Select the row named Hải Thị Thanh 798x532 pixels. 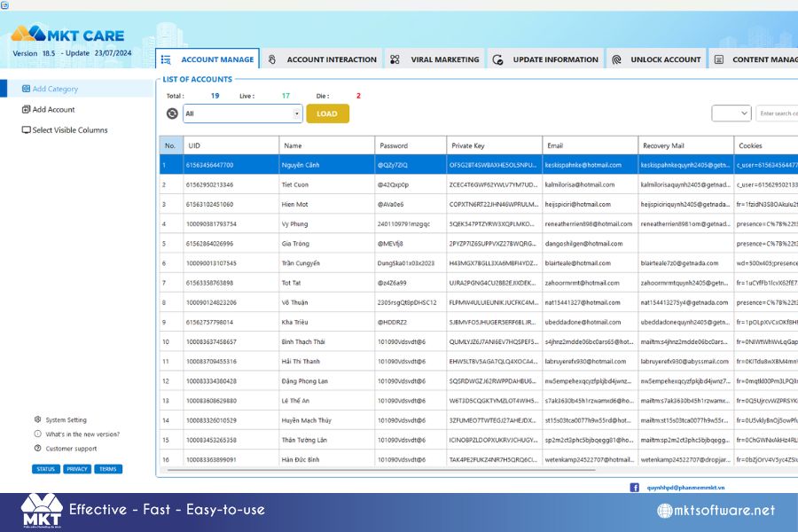tap(479, 362)
